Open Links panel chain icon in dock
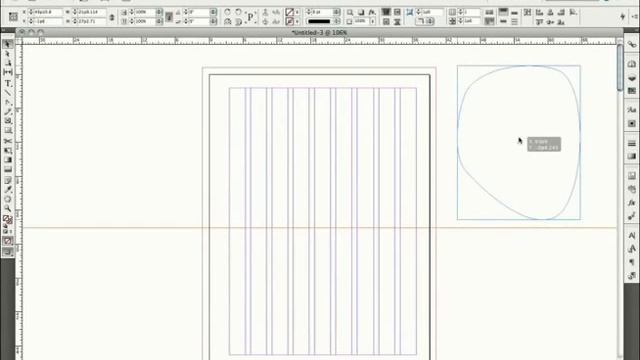The image size is (640, 360). pyautogui.click(x=632, y=44)
